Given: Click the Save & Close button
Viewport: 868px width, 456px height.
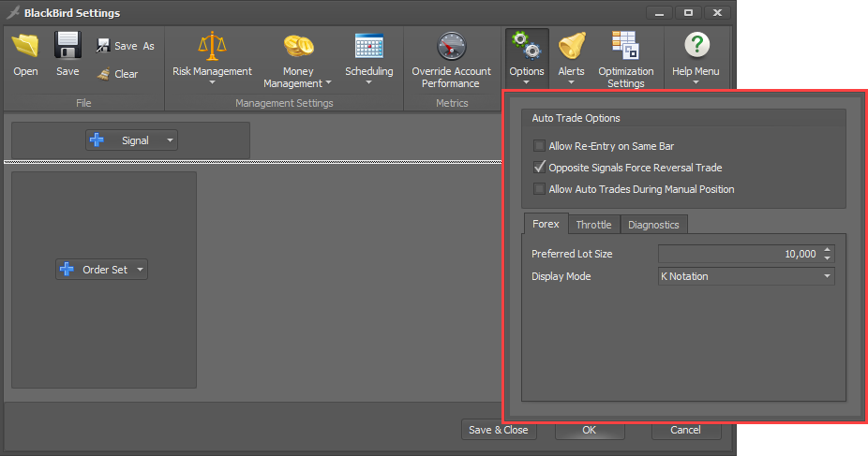Looking at the screenshot, I should point(499,430).
